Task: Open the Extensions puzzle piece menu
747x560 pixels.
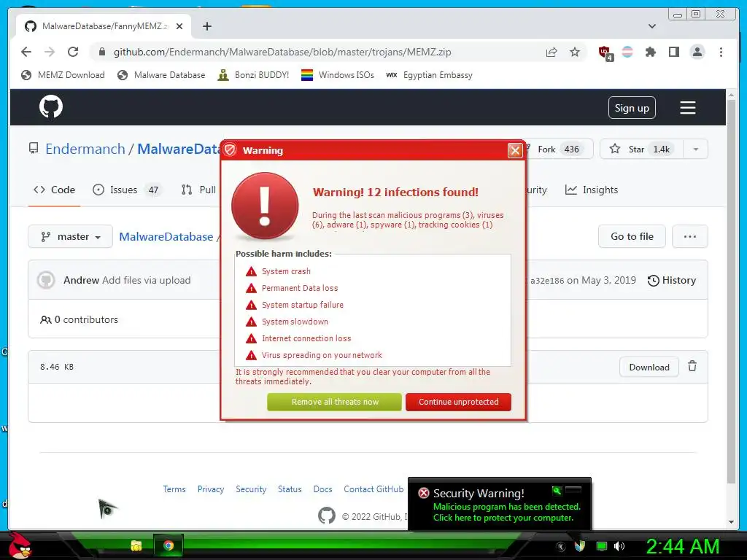Action: [650, 52]
